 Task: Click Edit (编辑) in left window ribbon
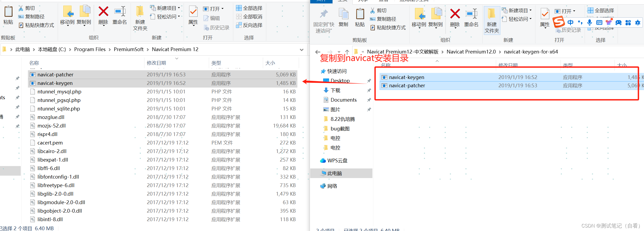[212, 18]
